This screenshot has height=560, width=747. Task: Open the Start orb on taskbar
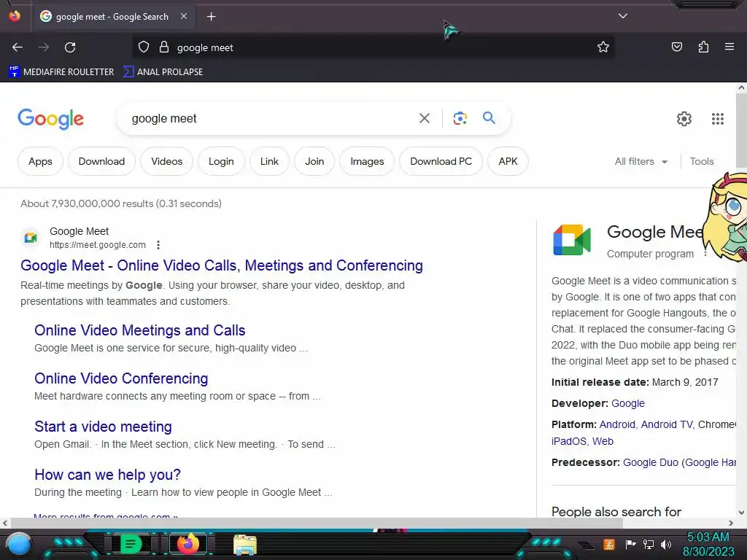pyautogui.click(x=19, y=545)
